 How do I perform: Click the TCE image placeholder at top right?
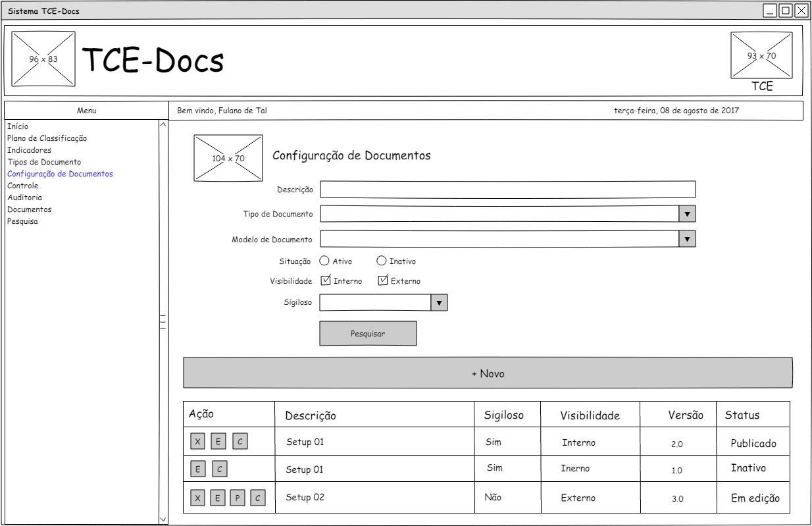(761, 56)
